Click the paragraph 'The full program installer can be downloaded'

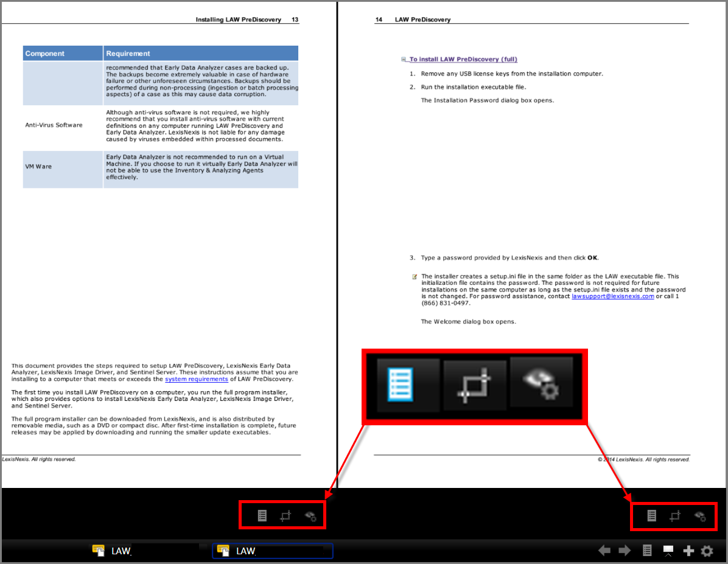pos(153,426)
